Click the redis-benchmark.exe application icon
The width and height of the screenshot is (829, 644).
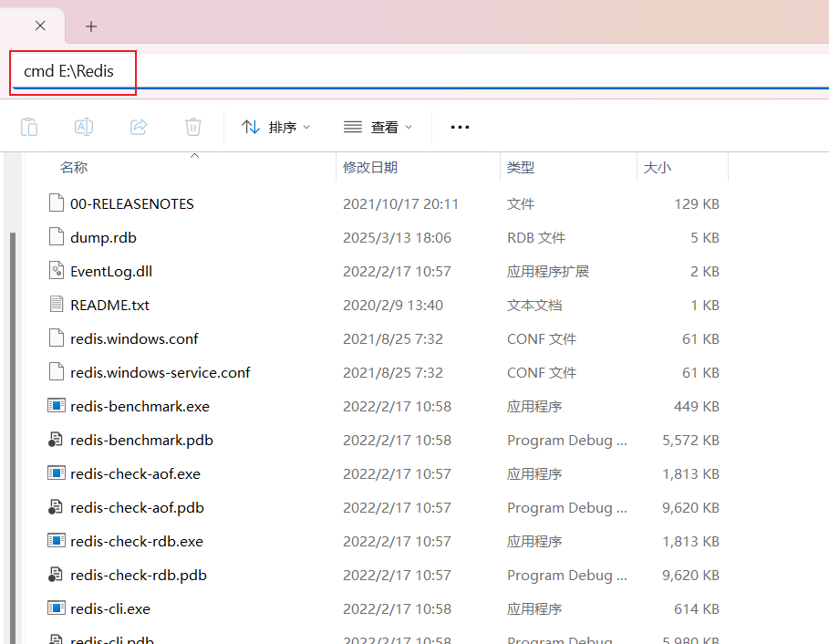[57, 405]
